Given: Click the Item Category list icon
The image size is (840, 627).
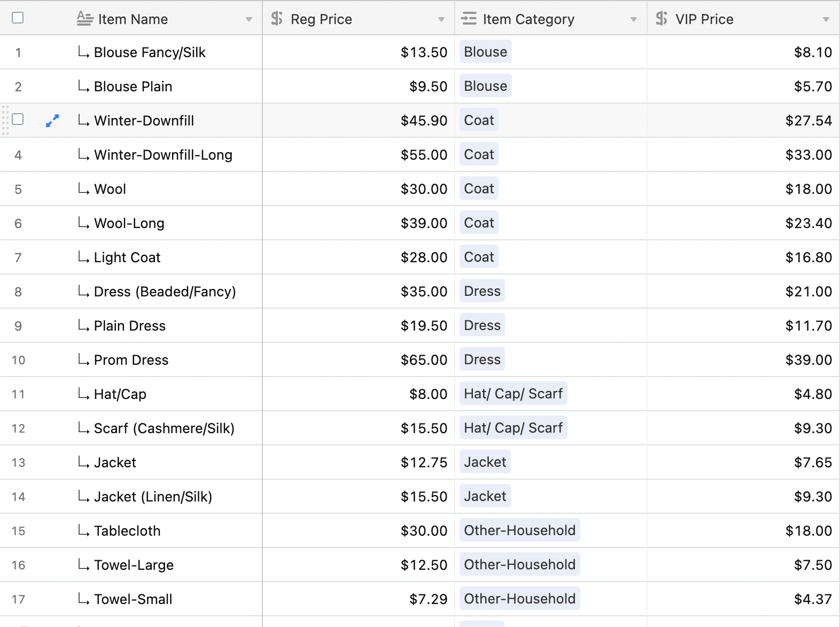Looking at the screenshot, I should (469, 19).
